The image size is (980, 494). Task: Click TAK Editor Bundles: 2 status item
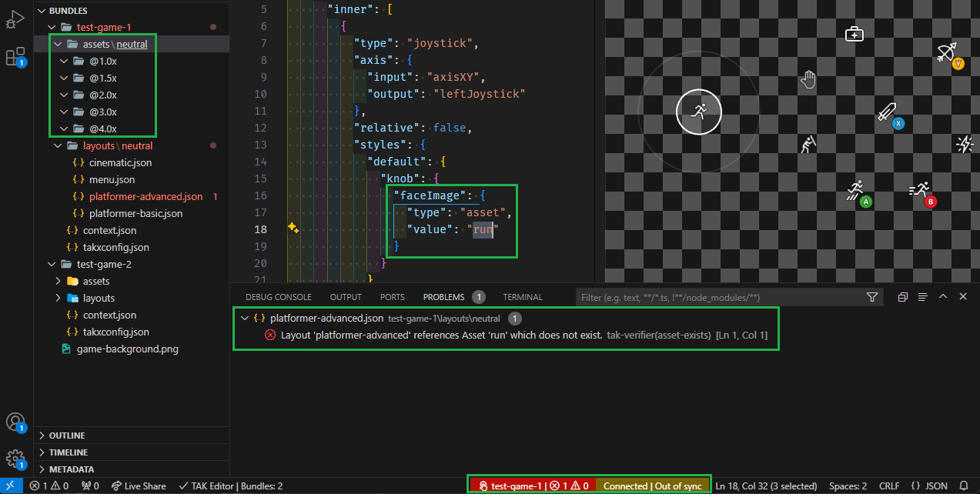[x=230, y=486]
